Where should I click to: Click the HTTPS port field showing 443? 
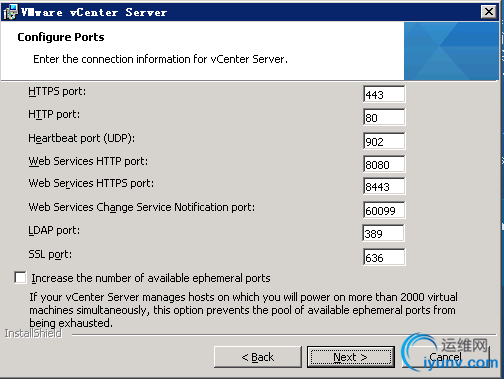click(384, 94)
